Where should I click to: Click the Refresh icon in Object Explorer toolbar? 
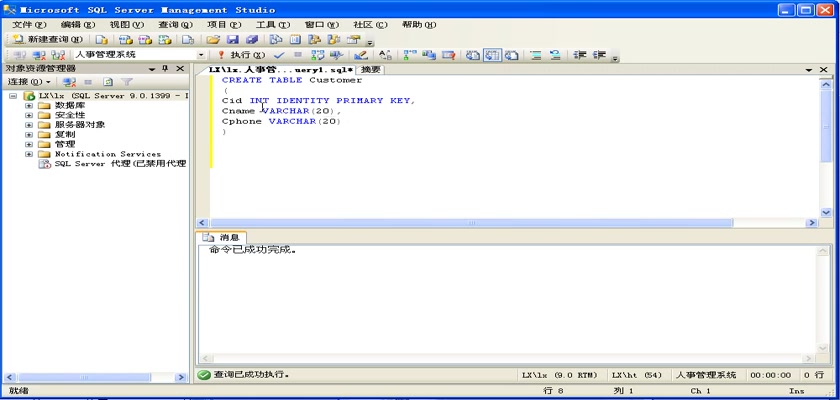point(108,82)
